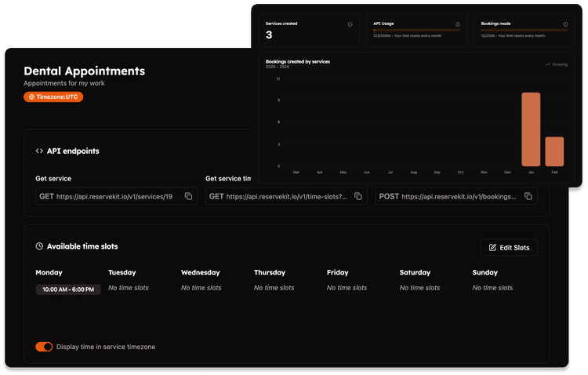This screenshot has height=375, width=588.
Task: Copy the Get service endpoint URL
Action: tap(188, 196)
